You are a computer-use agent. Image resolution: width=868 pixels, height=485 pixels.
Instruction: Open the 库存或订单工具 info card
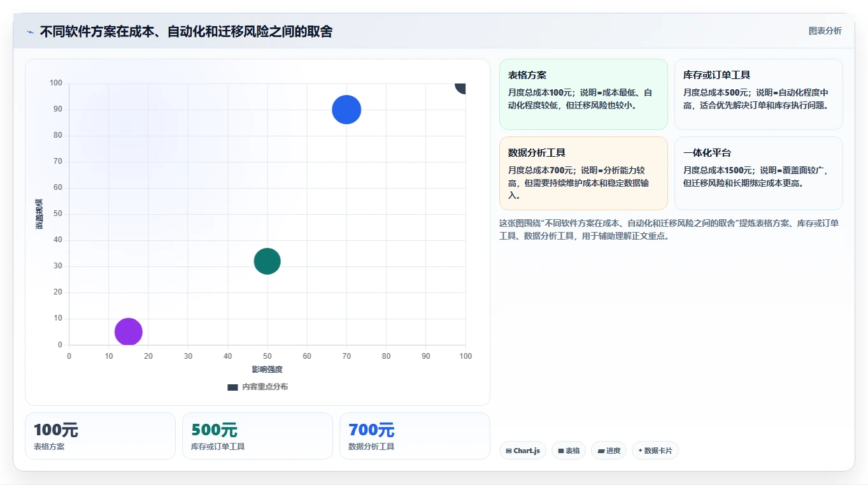(758, 94)
